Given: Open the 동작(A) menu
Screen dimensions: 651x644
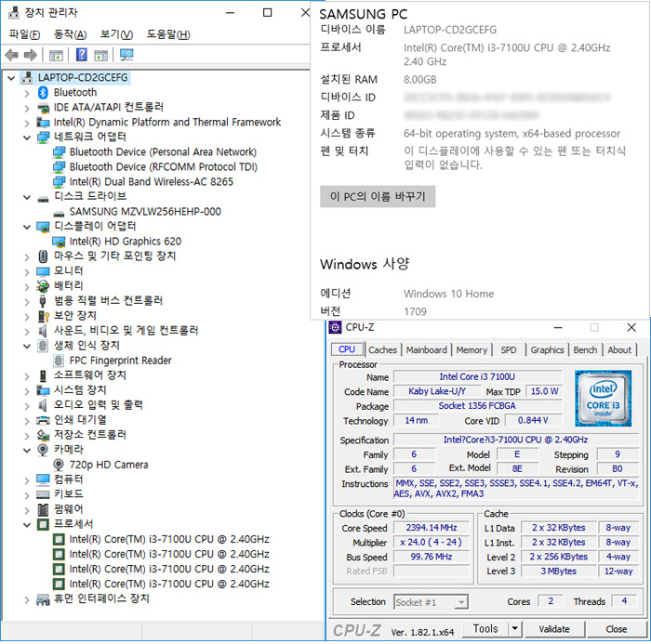Looking at the screenshot, I should (70, 34).
